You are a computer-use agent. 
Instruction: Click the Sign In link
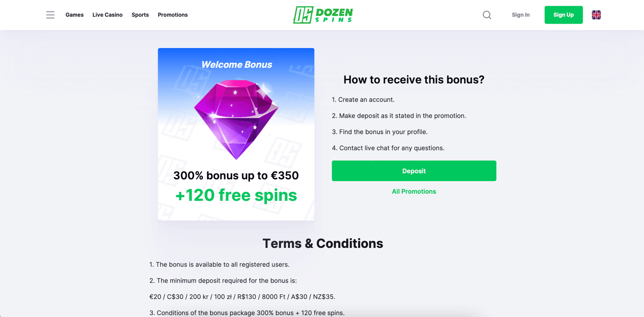pyautogui.click(x=521, y=15)
